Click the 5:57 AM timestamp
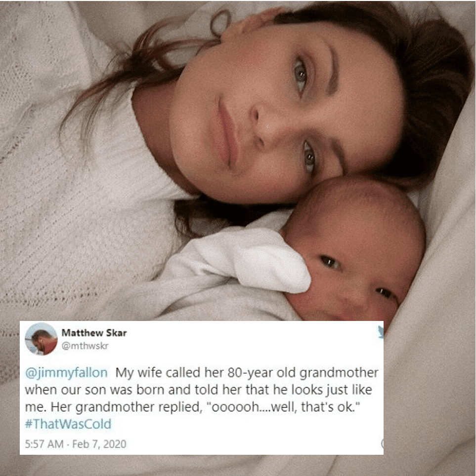This screenshot has height=476, width=476. [44, 444]
